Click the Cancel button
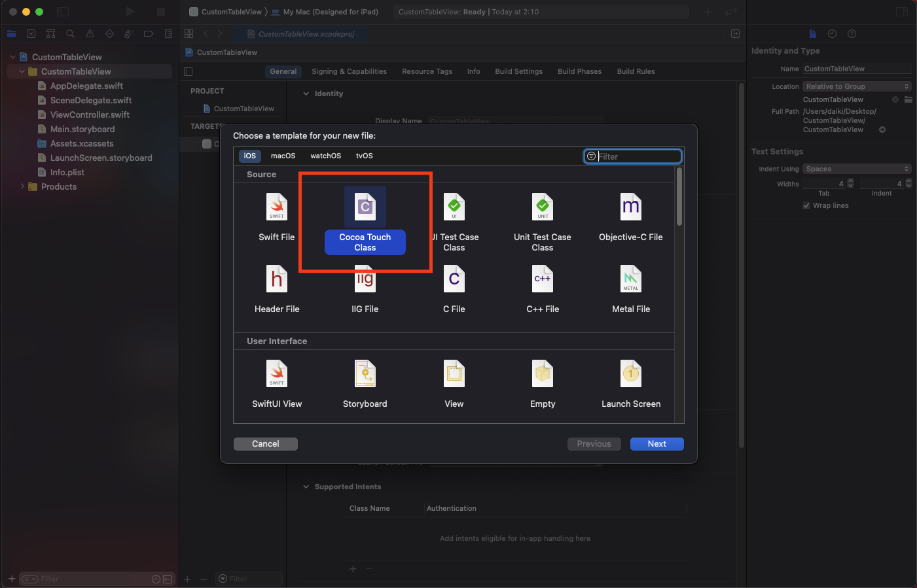This screenshot has width=917, height=588. coord(266,443)
